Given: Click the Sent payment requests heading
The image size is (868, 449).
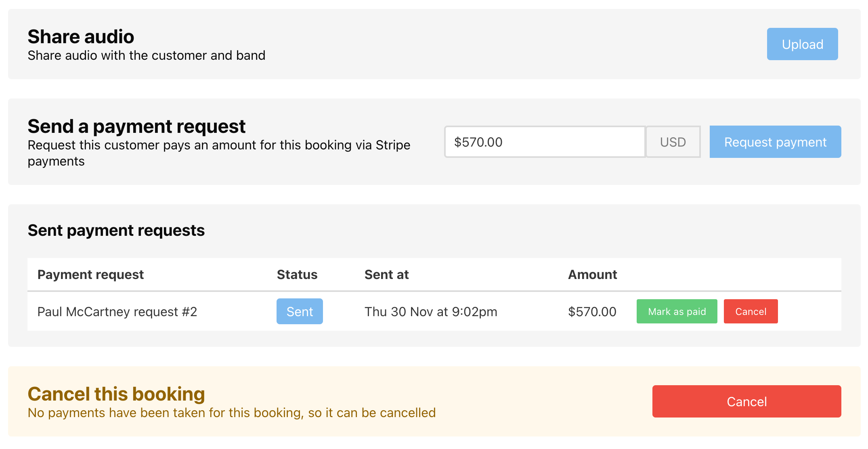Looking at the screenshot, I should [x=116, y=230].
